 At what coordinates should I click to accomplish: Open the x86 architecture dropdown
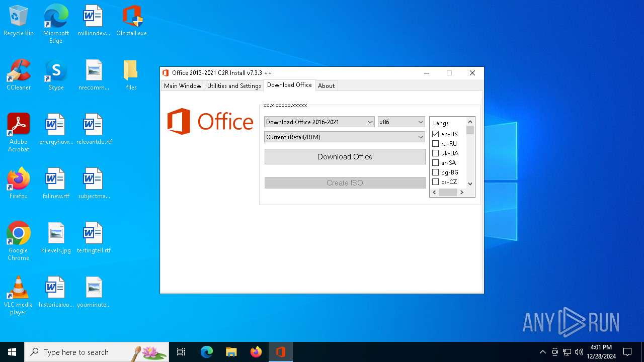coord(401,122)
